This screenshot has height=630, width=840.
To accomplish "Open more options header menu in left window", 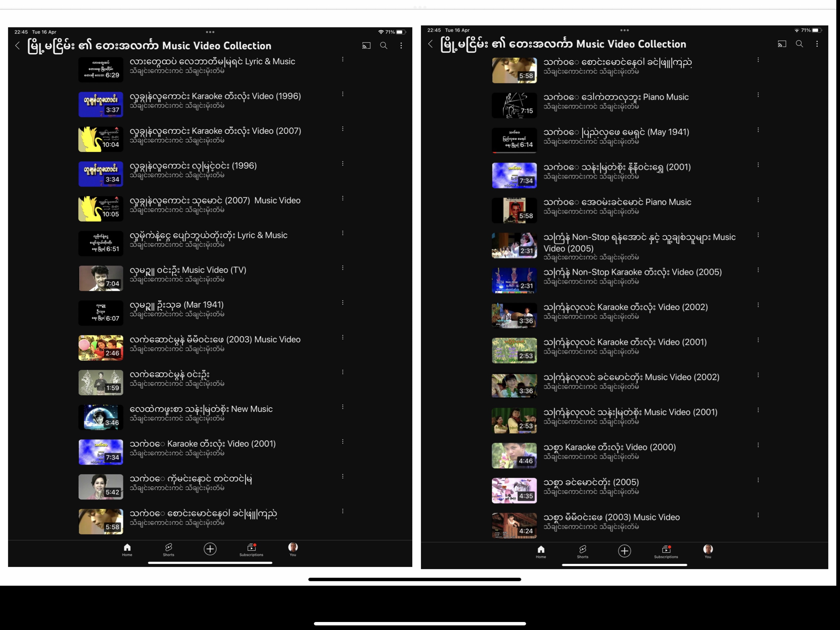I will point(401,46).
